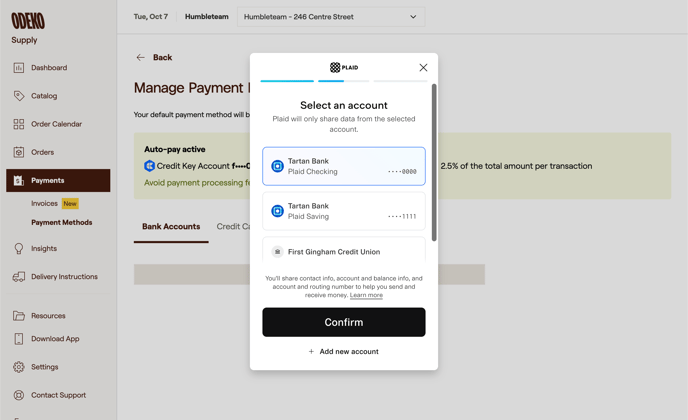
Task: Open Settings gear icon
Action: [x=19, y=367]
